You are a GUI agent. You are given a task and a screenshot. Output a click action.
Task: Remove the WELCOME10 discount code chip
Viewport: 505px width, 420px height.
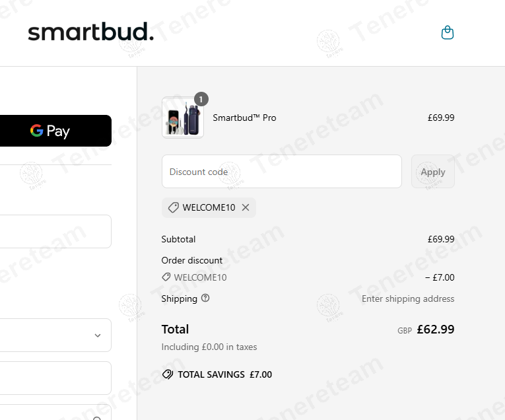click(x=246, y=207)
